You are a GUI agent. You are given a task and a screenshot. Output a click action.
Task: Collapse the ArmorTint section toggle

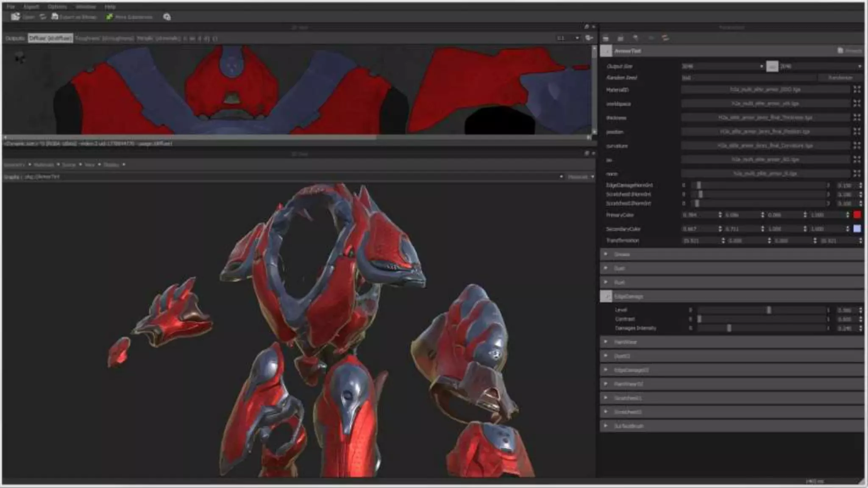pyautogui.click(x=606, y=51)
